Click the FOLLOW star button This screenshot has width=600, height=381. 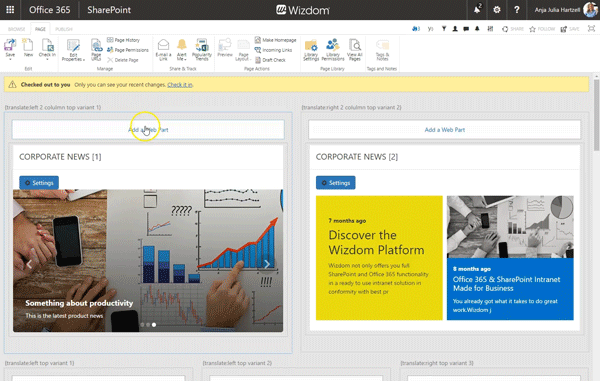pyautogui.click(x=542, y=29)
